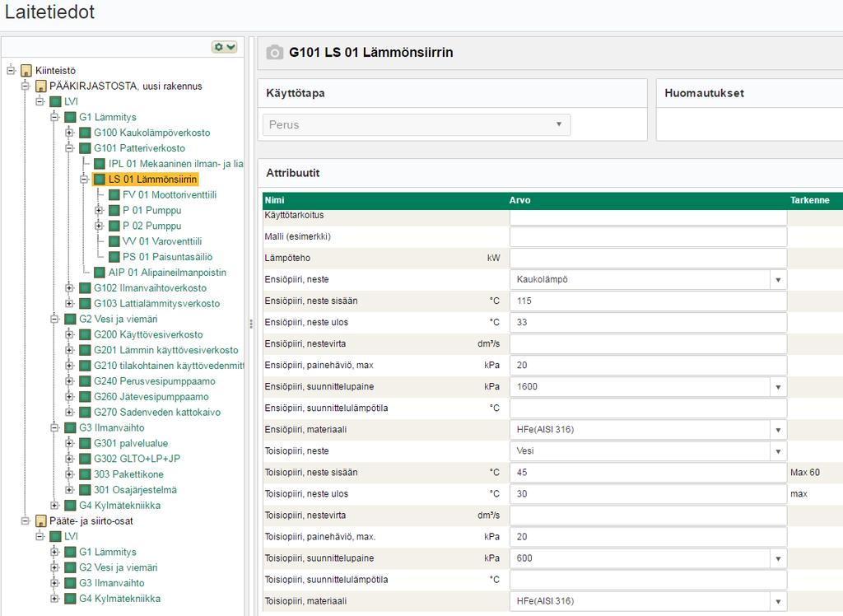Click the camera icon beside G101 LS 01 title
Viewport: 843px width, 616px height.
pyautogui.click(x=275, y=52)
